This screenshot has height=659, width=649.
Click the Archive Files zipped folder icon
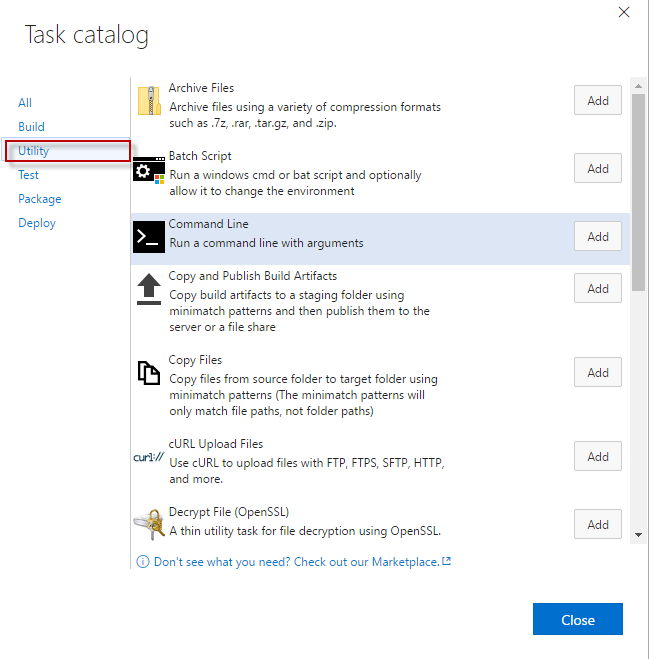point(149,101)
